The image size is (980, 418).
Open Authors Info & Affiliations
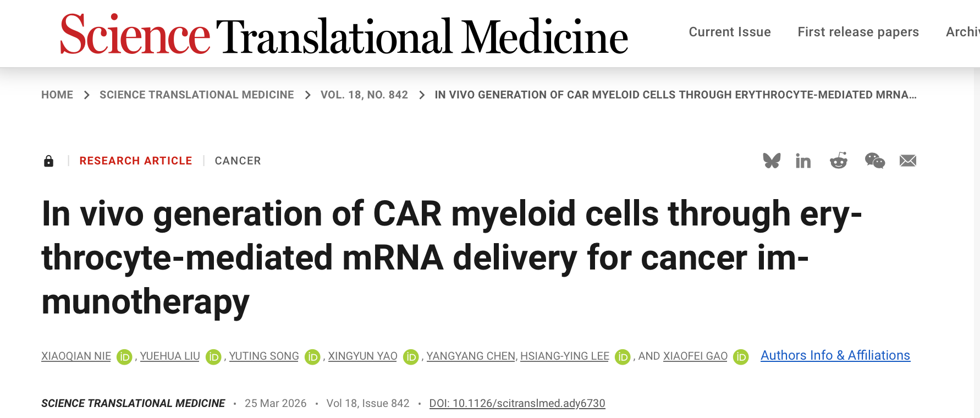835,355
